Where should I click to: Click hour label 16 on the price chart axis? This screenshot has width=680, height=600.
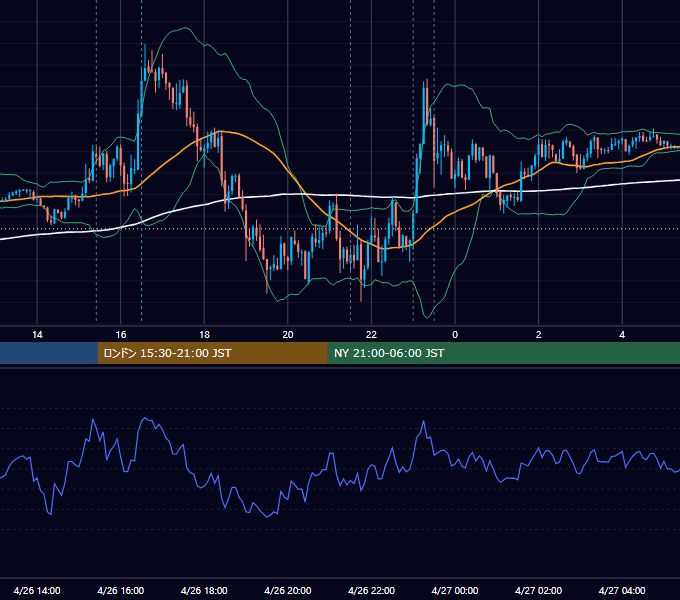(121, 335)
